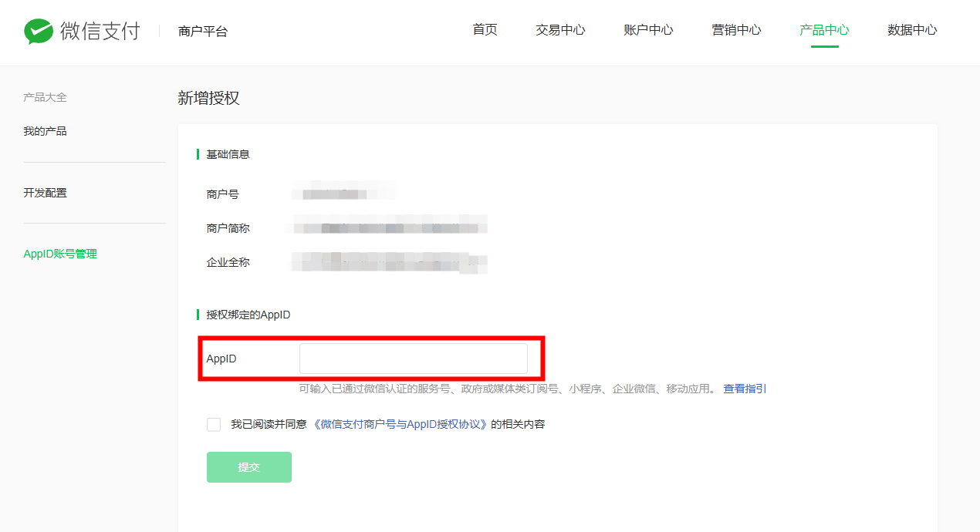
Task: Click the 基础信息 section heading
Action: pyautogui.click(x=228, y=154)
